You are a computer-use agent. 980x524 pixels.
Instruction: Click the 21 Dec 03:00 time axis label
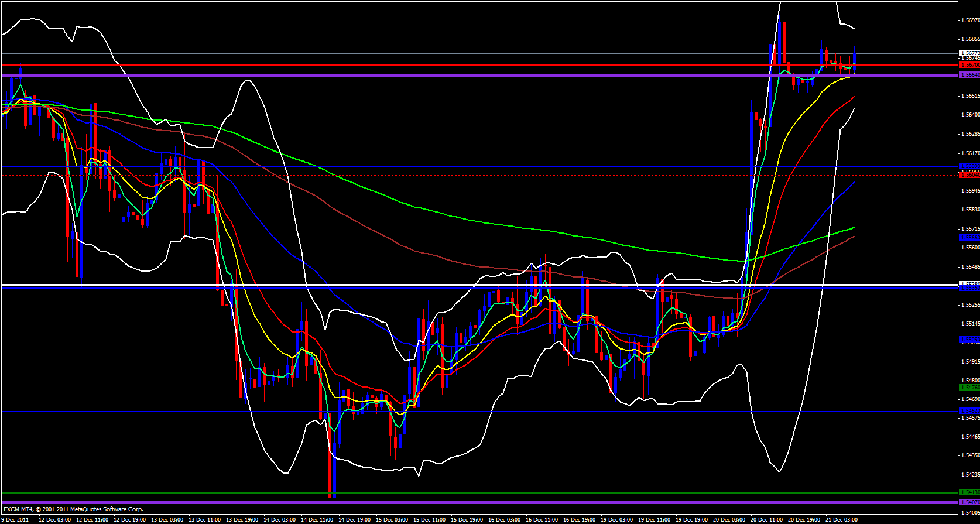click(841, 519)
